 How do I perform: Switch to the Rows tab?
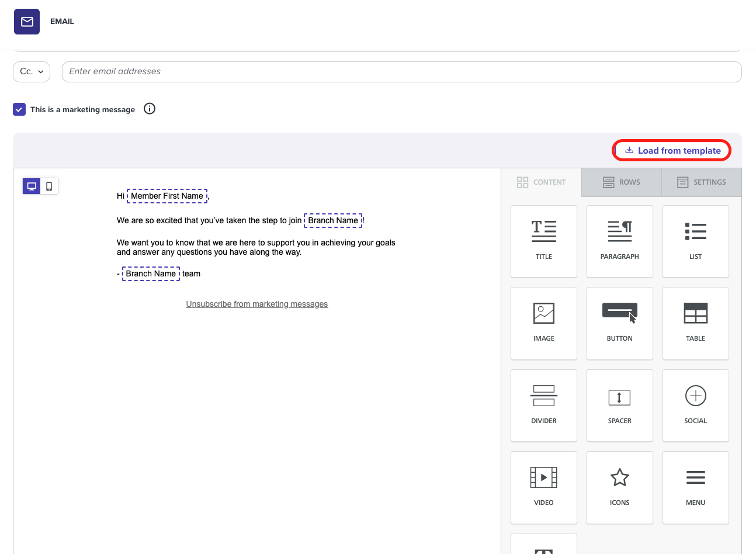[620, 182]
